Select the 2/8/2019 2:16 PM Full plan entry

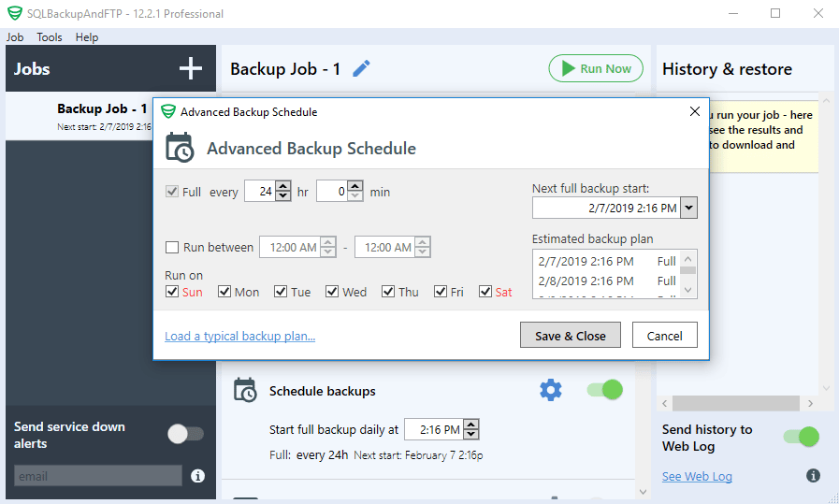click(607, 281)
